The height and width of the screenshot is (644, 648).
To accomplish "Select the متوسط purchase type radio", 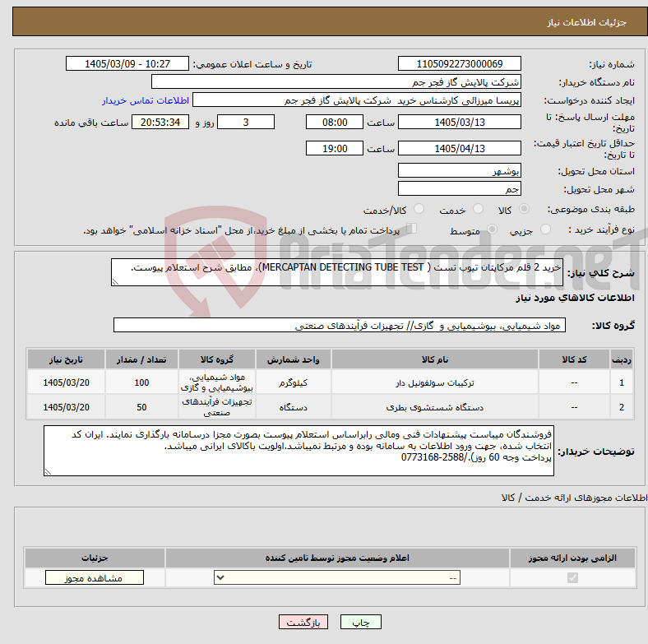I will tap(492, 229).
